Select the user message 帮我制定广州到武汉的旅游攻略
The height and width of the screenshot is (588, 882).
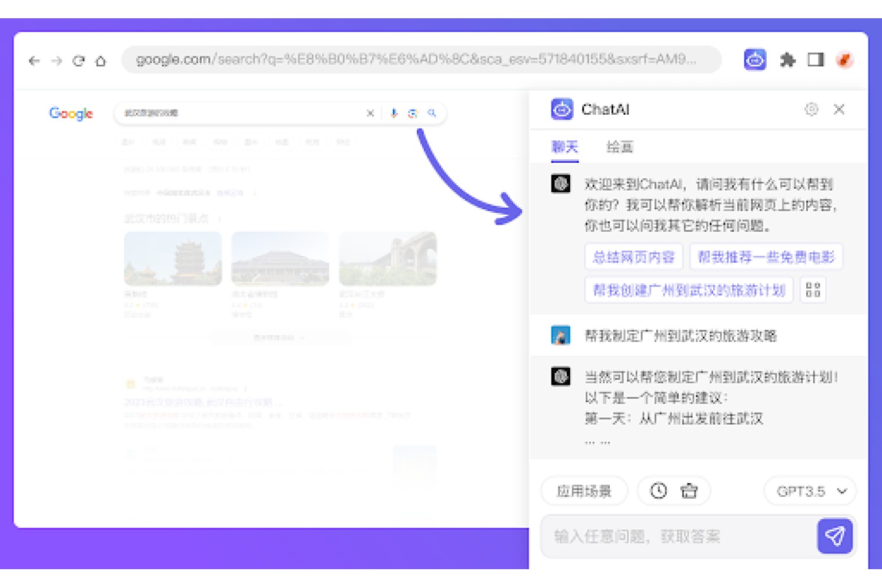[x=680, y=336]
